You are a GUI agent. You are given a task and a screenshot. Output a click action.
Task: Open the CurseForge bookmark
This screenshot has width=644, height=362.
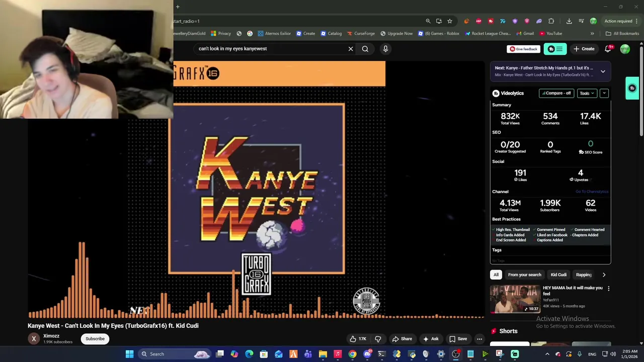[361, 34]
